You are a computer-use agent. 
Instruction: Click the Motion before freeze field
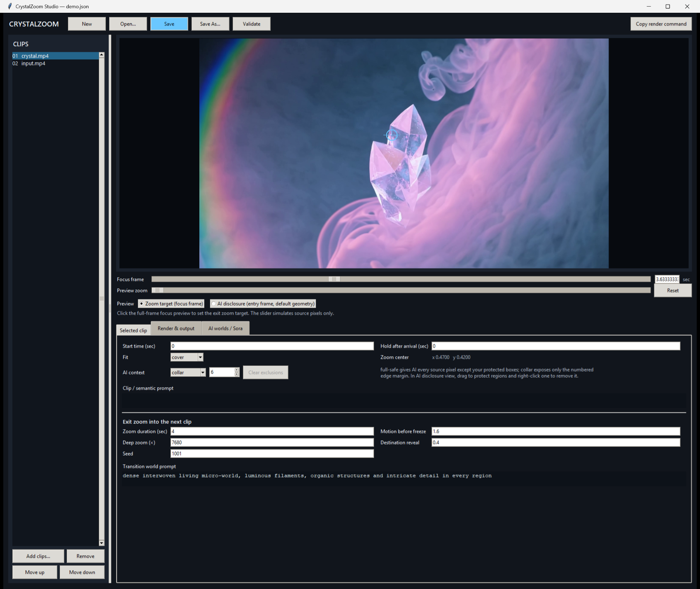pos(556,431)
